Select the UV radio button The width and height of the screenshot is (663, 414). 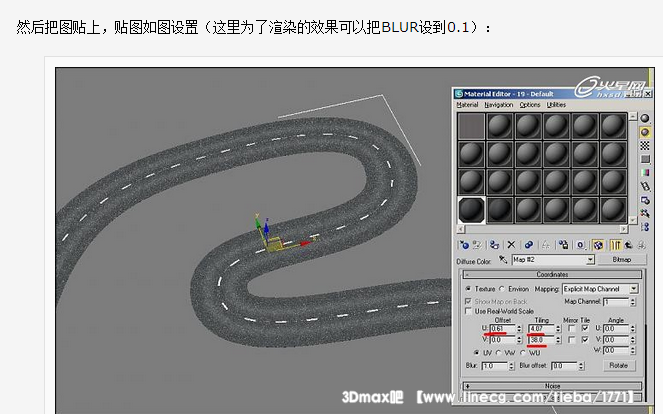coord(477,353)
